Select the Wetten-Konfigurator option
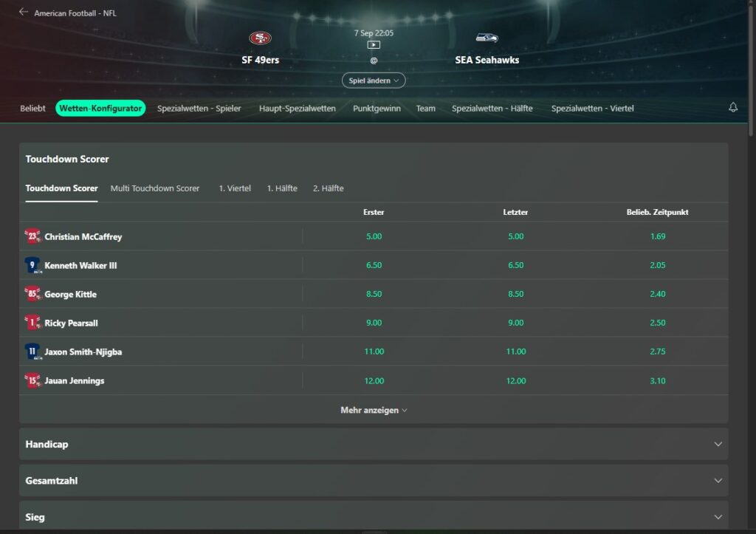The width and height of the screenshot is (756, 534). (x=100, y=108)
